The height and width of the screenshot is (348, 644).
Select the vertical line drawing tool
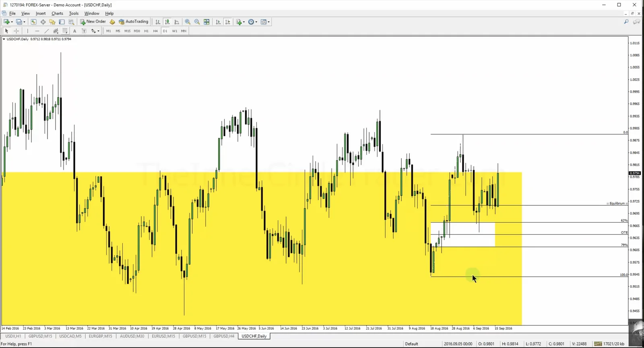click(x=27, y=31)
